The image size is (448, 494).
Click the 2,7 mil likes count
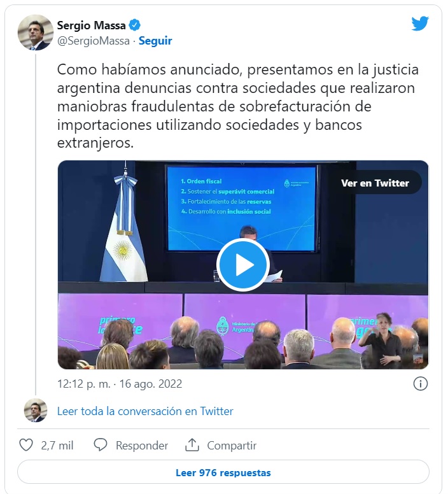click(57, 446)
